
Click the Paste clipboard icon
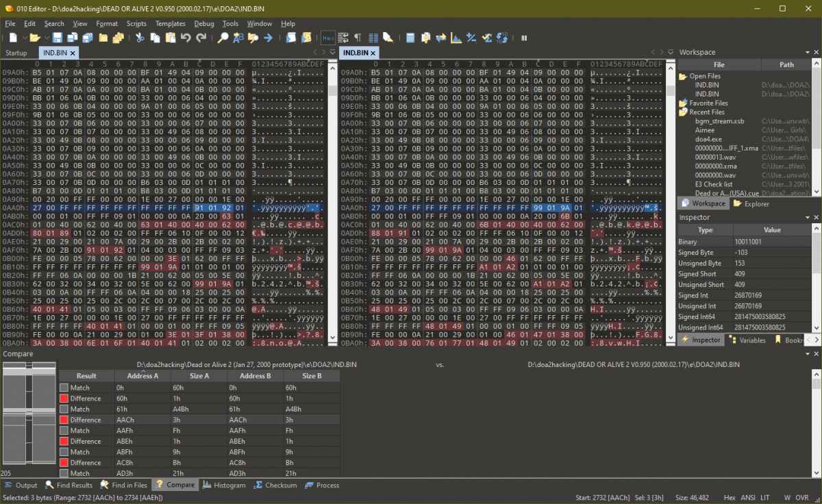[170, 38]
